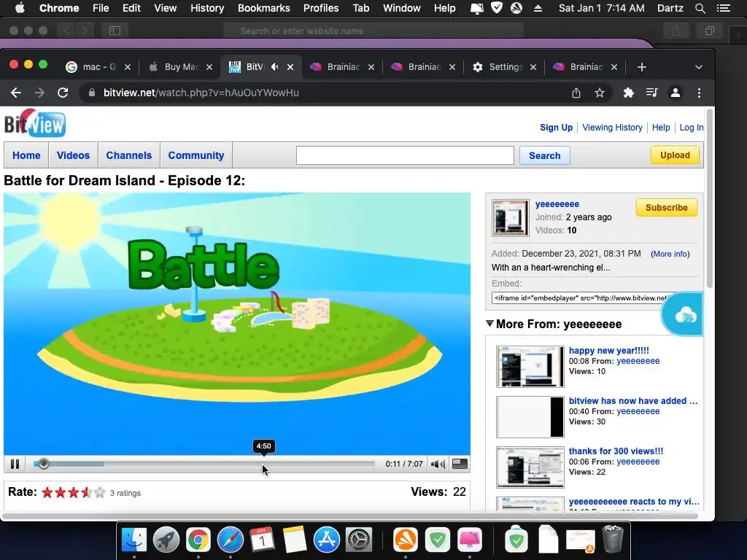
Task: Click the Subscribe button
Action: 667,208
